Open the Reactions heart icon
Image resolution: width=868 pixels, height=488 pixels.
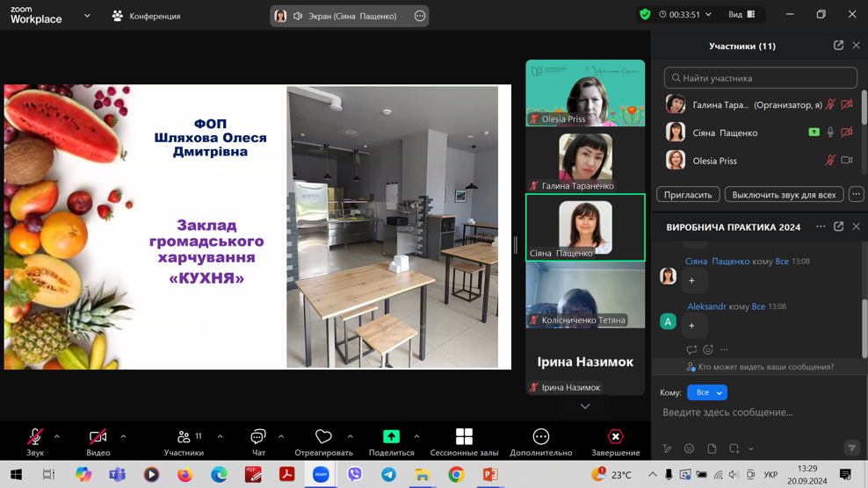[323, 437]
